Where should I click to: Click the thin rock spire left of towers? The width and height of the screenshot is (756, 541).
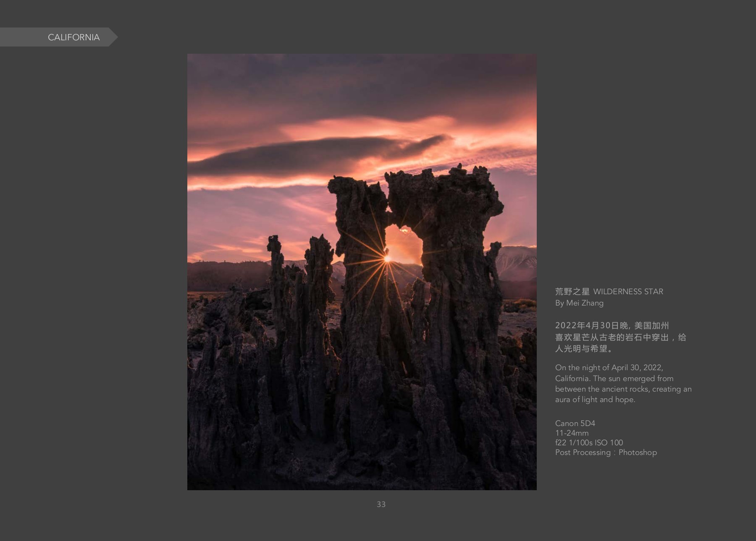(x=276, y=260)
